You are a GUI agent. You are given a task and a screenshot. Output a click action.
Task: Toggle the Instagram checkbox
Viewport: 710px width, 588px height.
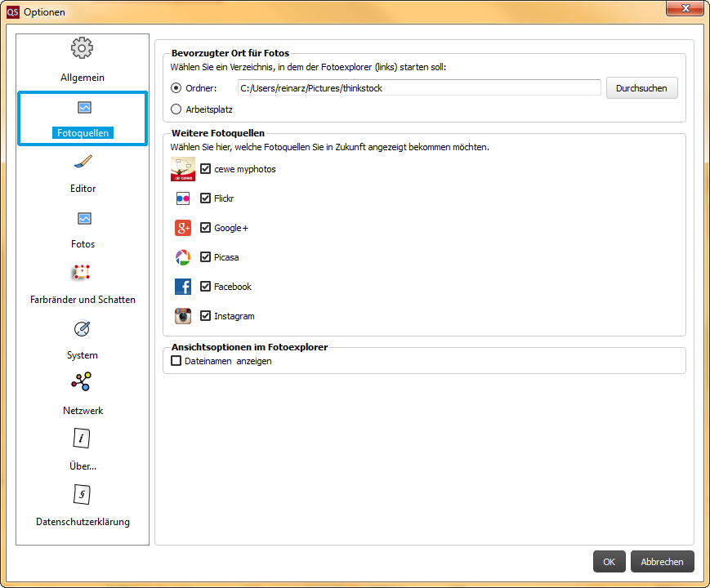(x=206, y=316)
